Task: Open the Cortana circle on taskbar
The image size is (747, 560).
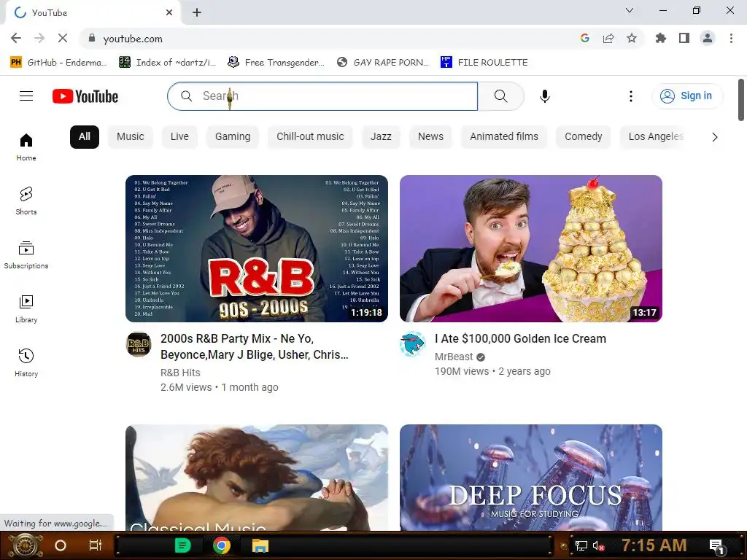Action: 61,545
